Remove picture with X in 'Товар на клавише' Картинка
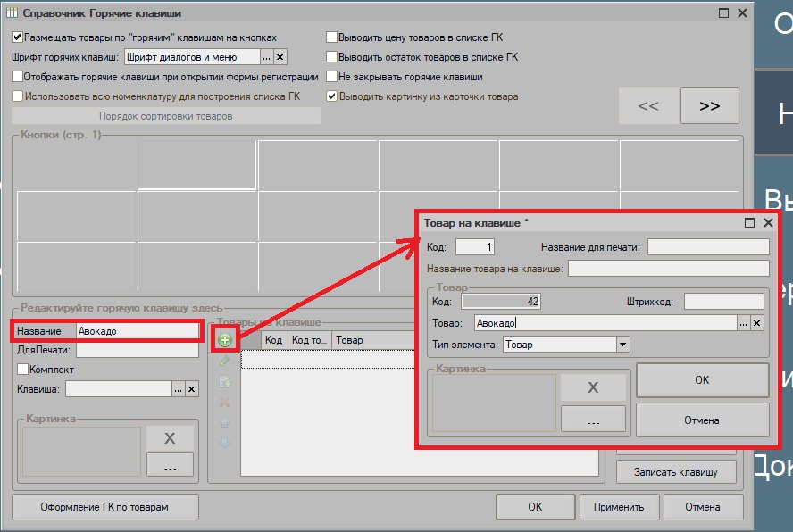The width and height of the screenshot is (793, 532). point(593,387)
